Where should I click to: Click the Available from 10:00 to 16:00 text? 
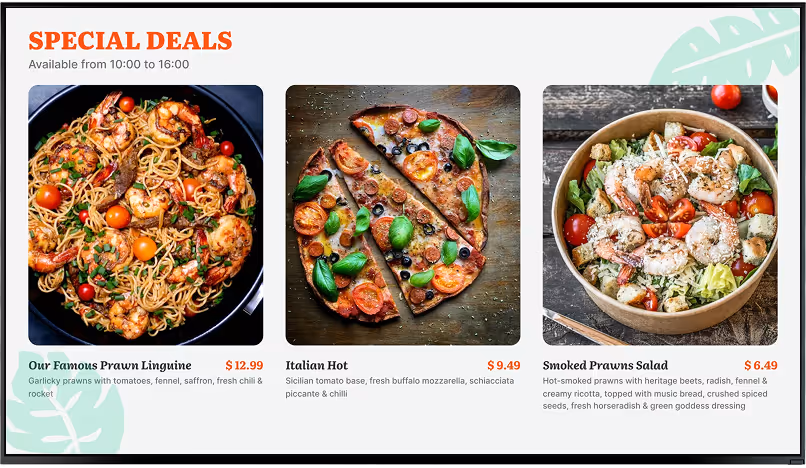tap(109, 64)
